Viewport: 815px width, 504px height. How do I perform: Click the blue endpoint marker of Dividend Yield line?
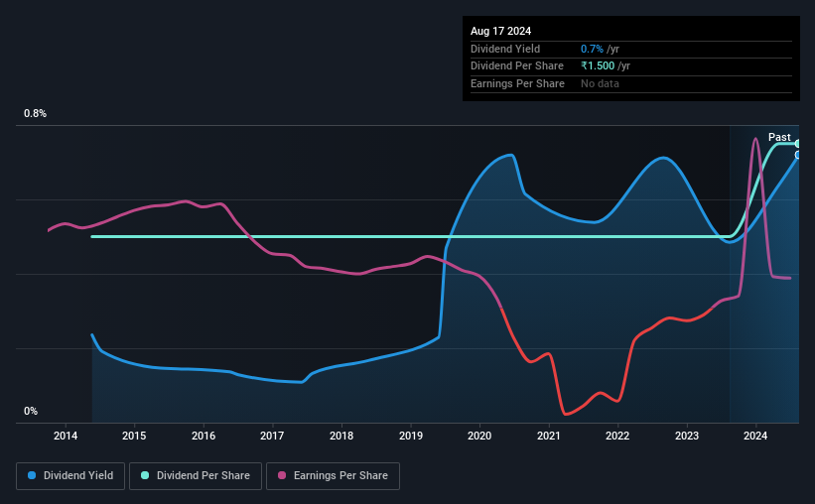(798, 155)
